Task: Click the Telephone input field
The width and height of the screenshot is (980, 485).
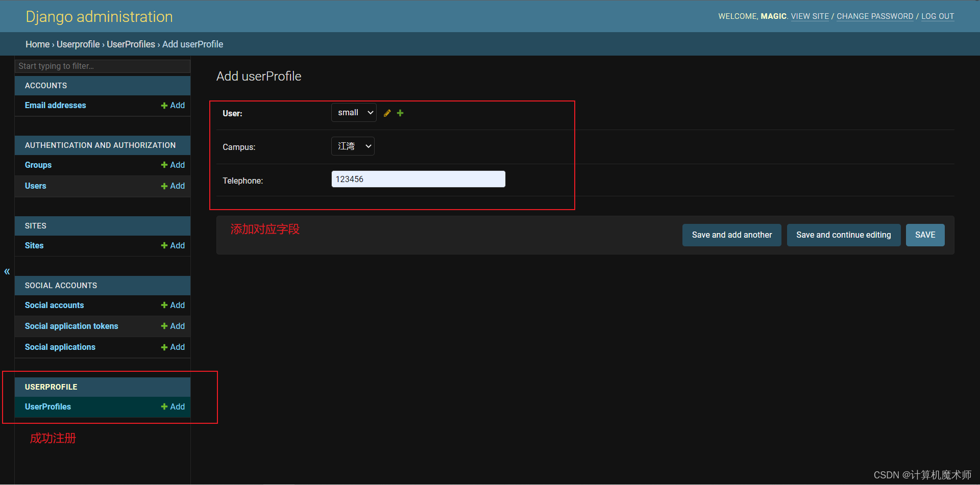Action: 419,179
